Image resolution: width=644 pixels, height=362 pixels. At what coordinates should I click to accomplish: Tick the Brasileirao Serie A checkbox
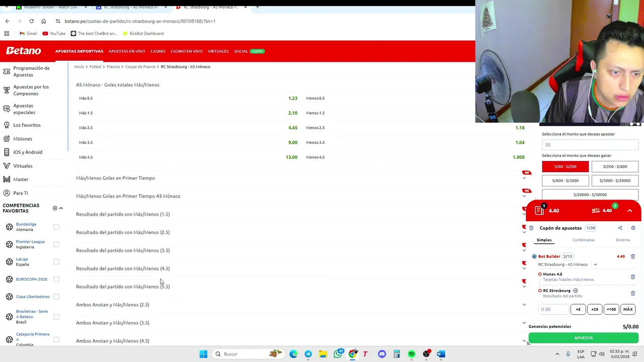pyautogui.click(x=56, y=317)
